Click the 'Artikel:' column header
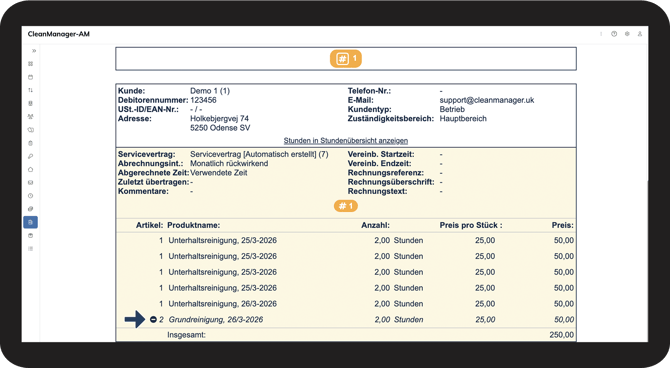Viewport: 670px width, 368px height. 150,225
